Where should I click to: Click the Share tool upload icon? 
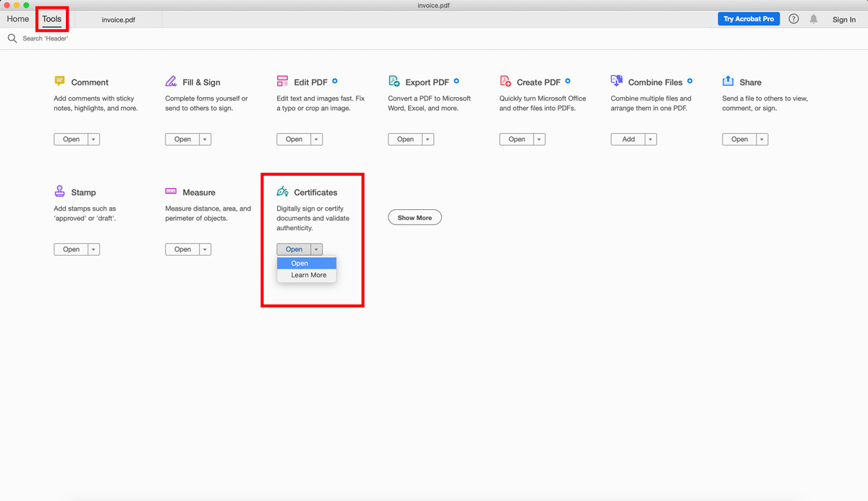point(728,81)
